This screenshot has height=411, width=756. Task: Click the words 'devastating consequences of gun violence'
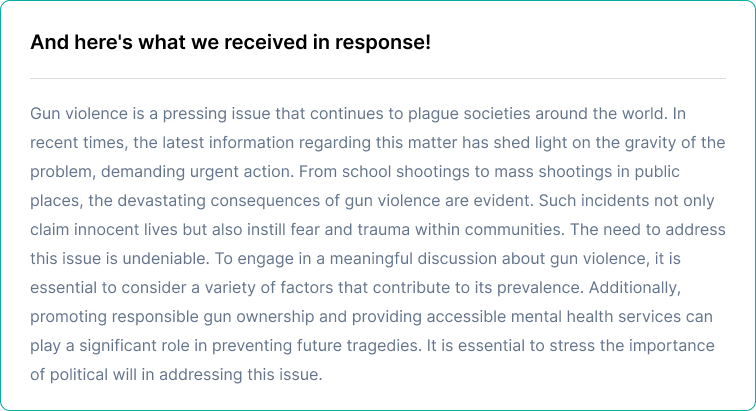(279, 201)
